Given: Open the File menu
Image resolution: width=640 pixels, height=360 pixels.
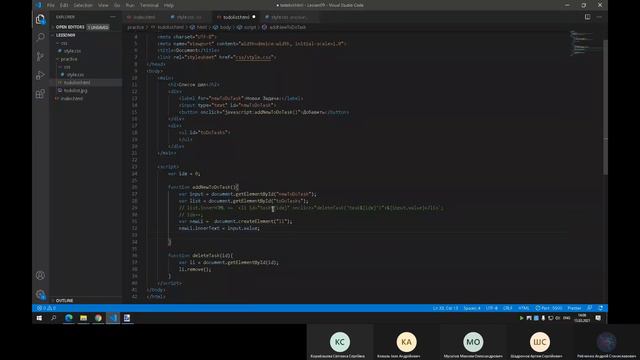Looking at the screenshot, I should 51,5.
